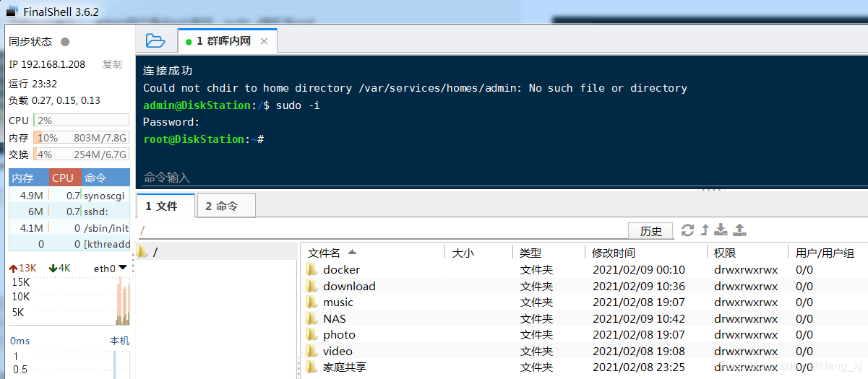Click the 负载 0.27, 0.15, 0.13 text

(x=55, y=100)
